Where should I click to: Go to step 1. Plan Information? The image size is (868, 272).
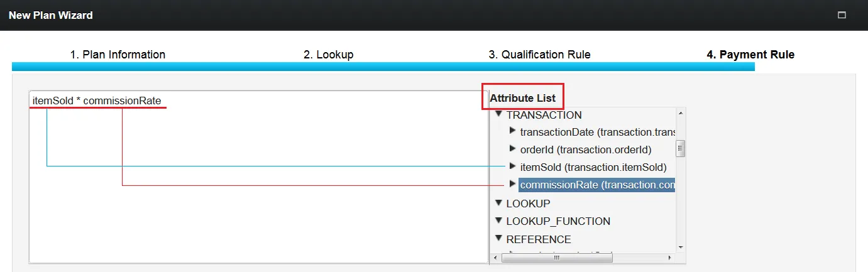point(118,55)
